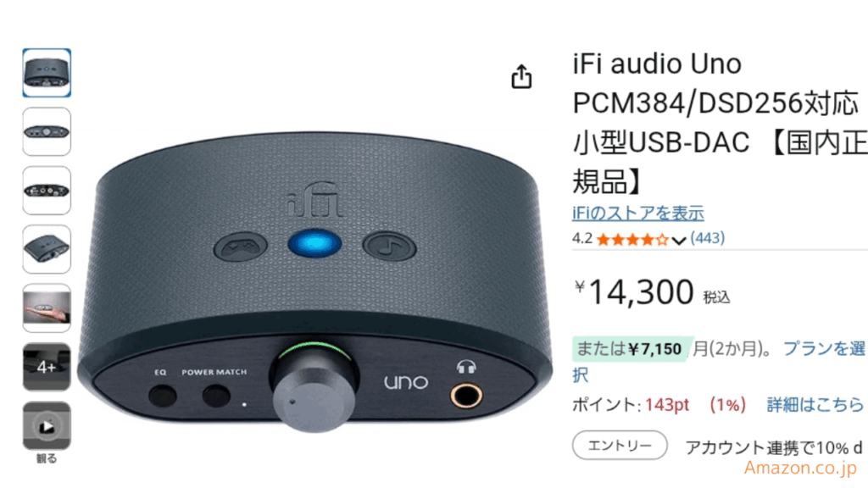Select the thumbnail with hand holding device
Screen dimensions: 868x488
(x=47, y=308)
